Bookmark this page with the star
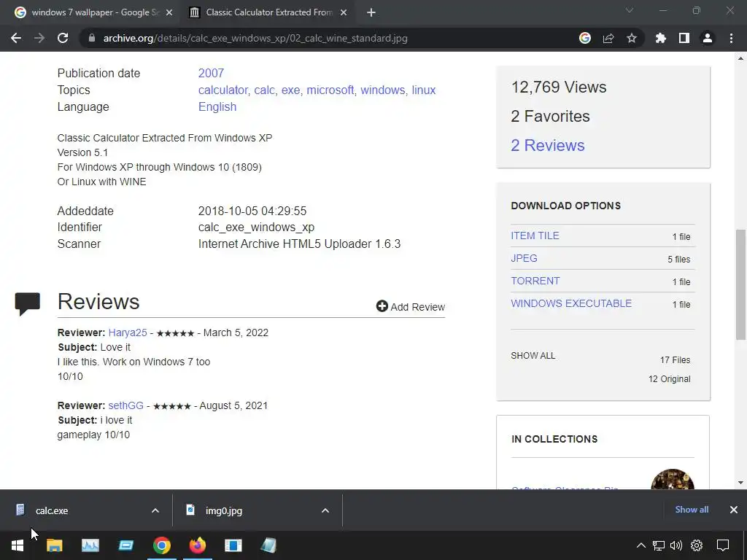Viewport: 747px width, 560px height. [632, 38]
